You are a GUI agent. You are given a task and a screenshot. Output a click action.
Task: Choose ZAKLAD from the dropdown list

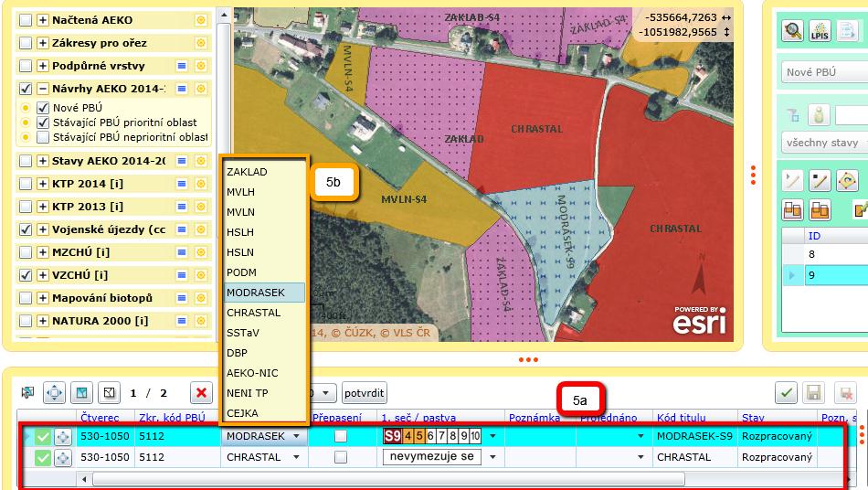[x=264, y=172]
